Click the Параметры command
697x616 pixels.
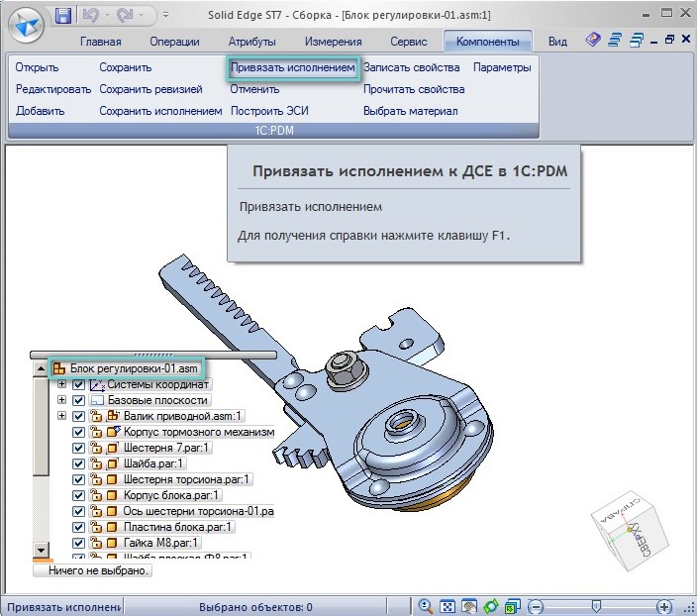pos(502,67)
